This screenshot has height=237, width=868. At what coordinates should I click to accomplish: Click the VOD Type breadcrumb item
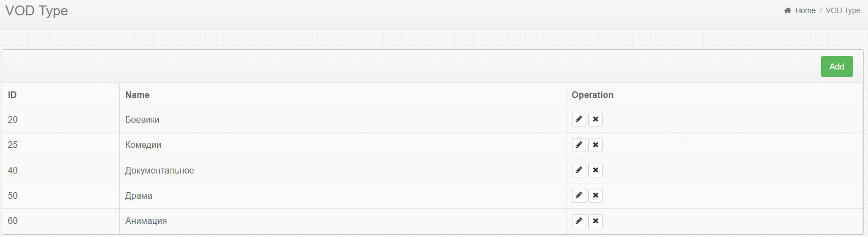(843, 10)
